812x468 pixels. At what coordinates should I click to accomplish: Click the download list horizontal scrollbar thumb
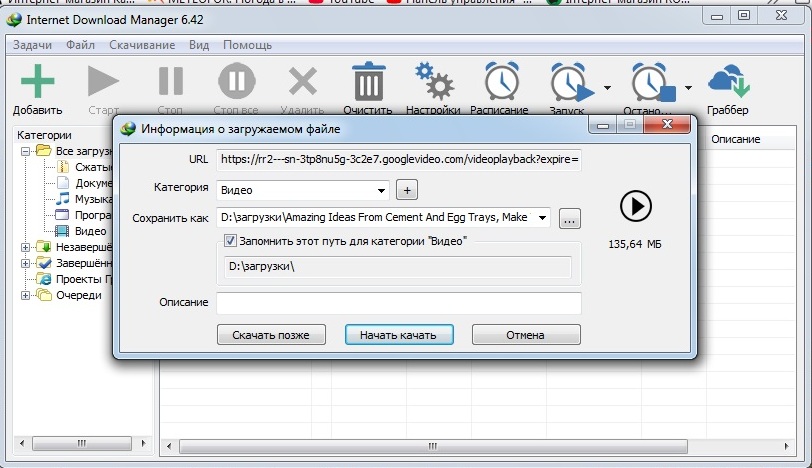pyautogui.click(x=433, y=446)
